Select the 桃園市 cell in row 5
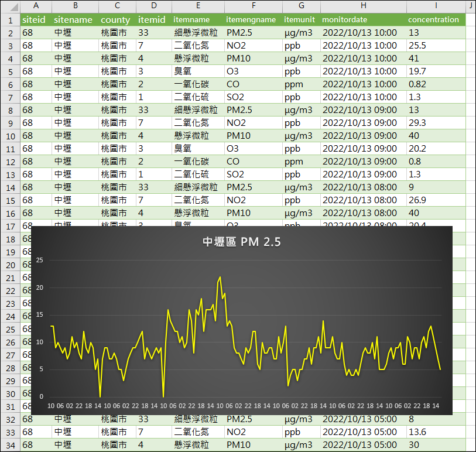 [117, 71]
